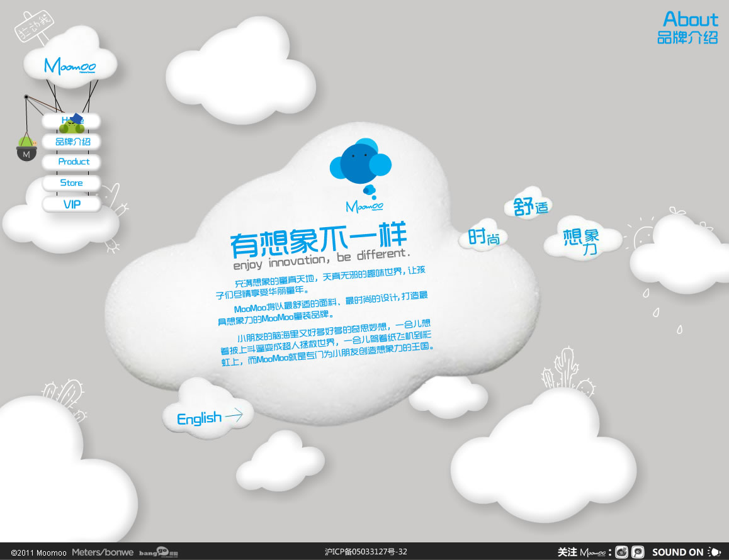
Task: Click the ©2011 Moomoo copyright text
Action: tap(38, 552)
